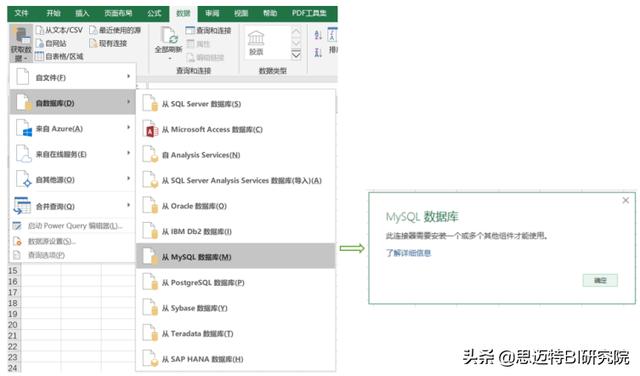Choose 从 SQL Server 数据库(S)
The height and width of the screenshot is (376, 640).
point(236,104)
